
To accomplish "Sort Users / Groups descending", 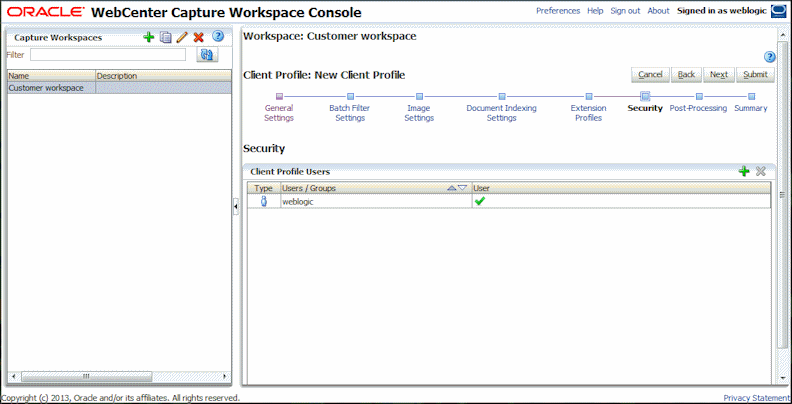I will coord(462,188).
